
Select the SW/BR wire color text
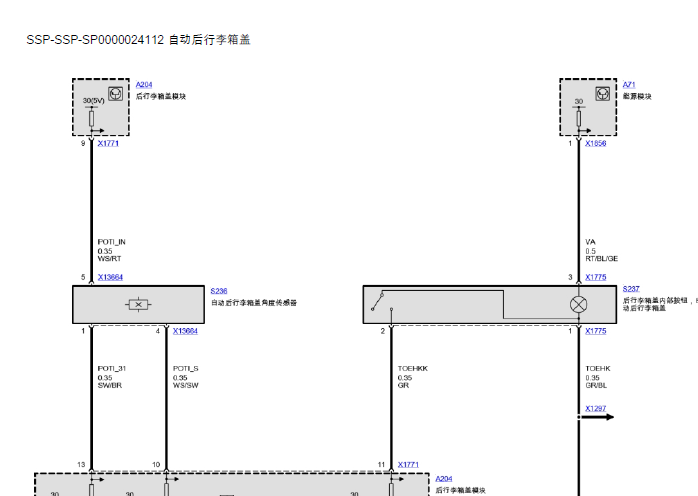click(110, 386)
